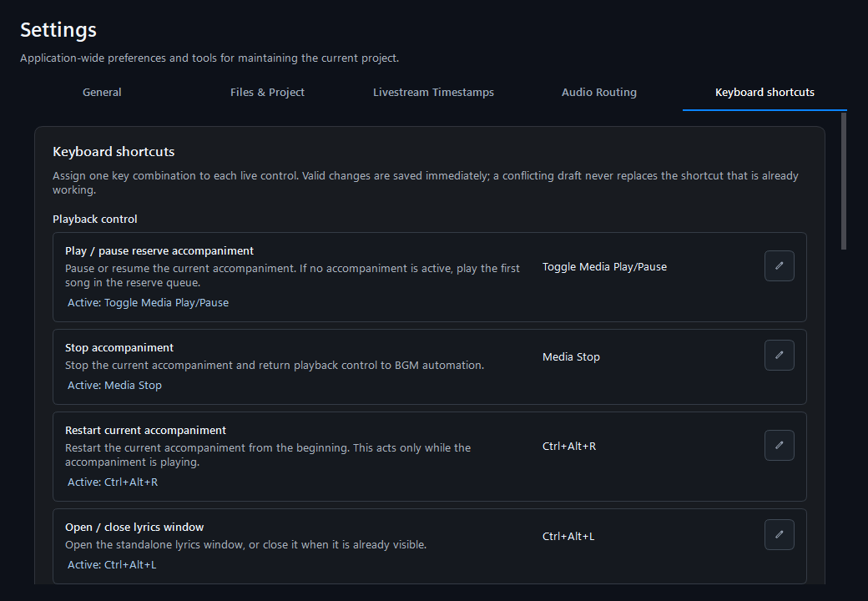Click the 'Play / pause reserve accompaniment' title
Image resolution: width=868 pixels, height=601 pixels.
(x=159, y=250)
